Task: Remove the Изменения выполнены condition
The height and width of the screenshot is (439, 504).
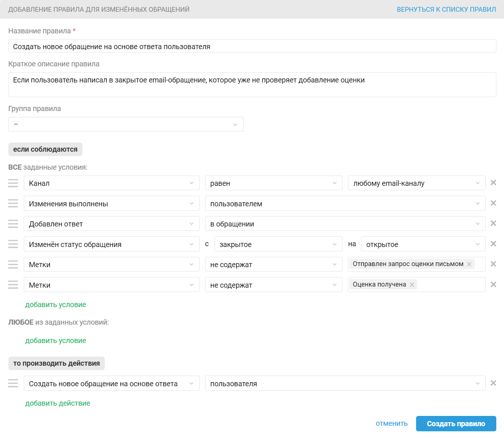Action: [493, 203]
